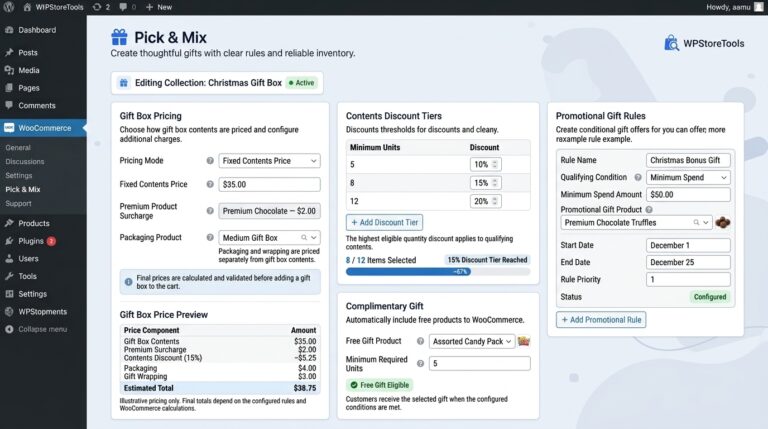Click the Start Date field

[688, 245]
